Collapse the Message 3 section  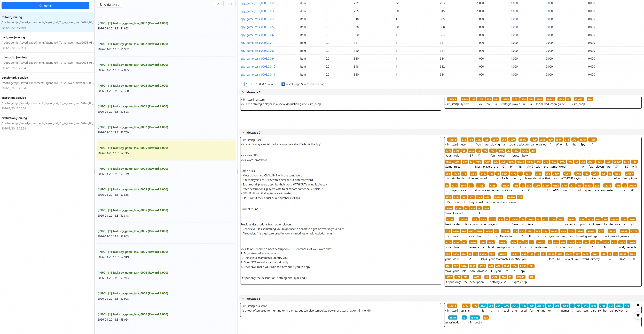coord(243,299)
